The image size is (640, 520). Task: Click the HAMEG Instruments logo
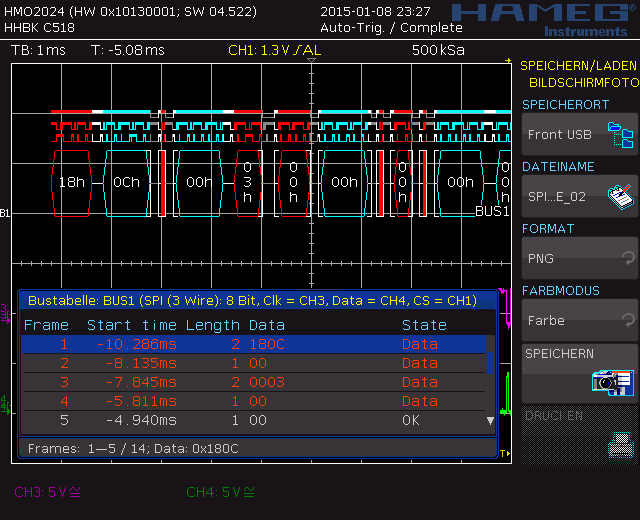tap(545, 20)
